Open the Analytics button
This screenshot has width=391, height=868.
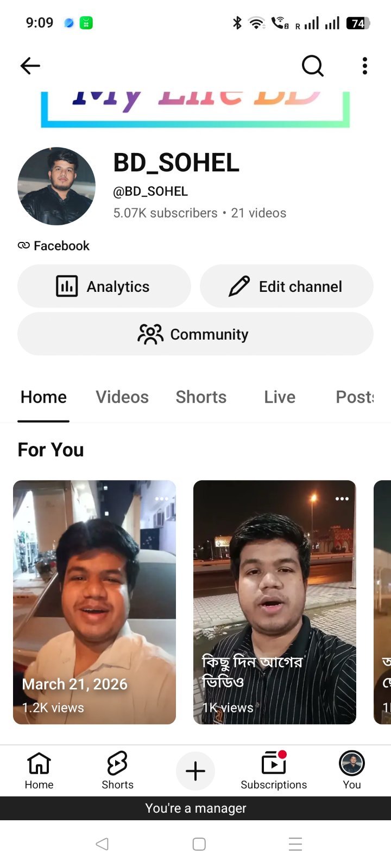tap(104, 286)
